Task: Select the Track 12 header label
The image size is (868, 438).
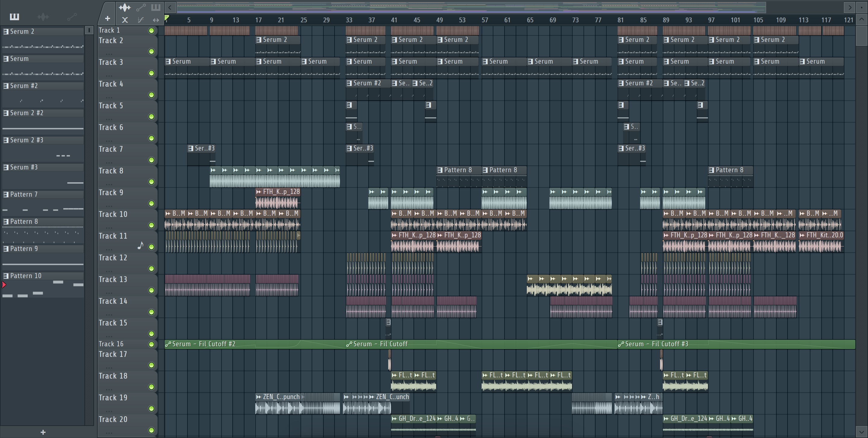Action: point(113,258)
